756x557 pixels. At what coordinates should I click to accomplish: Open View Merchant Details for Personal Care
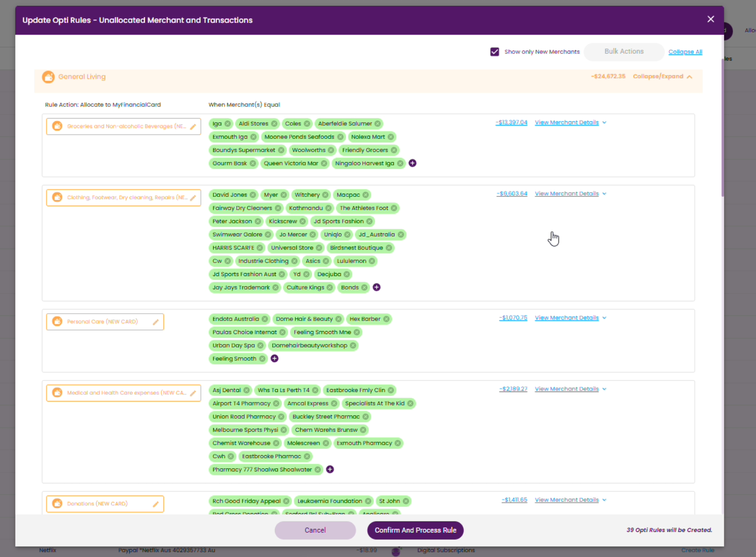pos(570,318)
